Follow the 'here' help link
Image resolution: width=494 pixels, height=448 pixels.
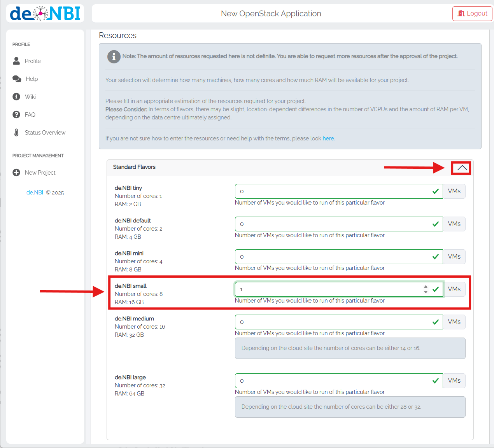tap(328, 138)
